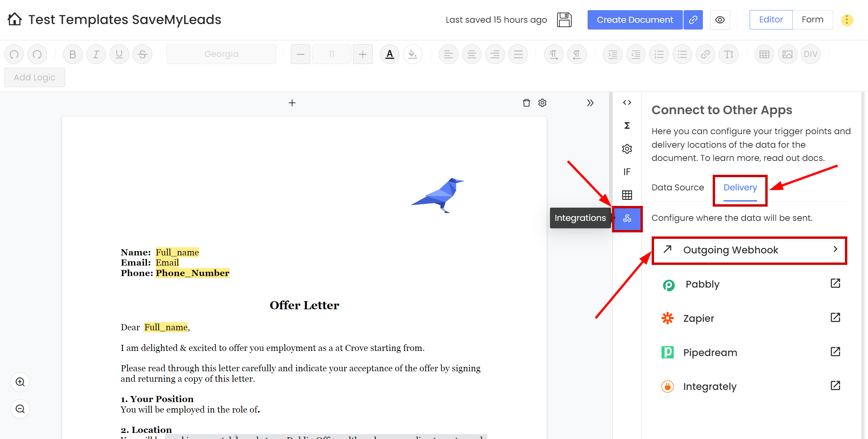Open the code variables sidebar tab
Viewport: 868px width, 439px height.
[627, 103]
